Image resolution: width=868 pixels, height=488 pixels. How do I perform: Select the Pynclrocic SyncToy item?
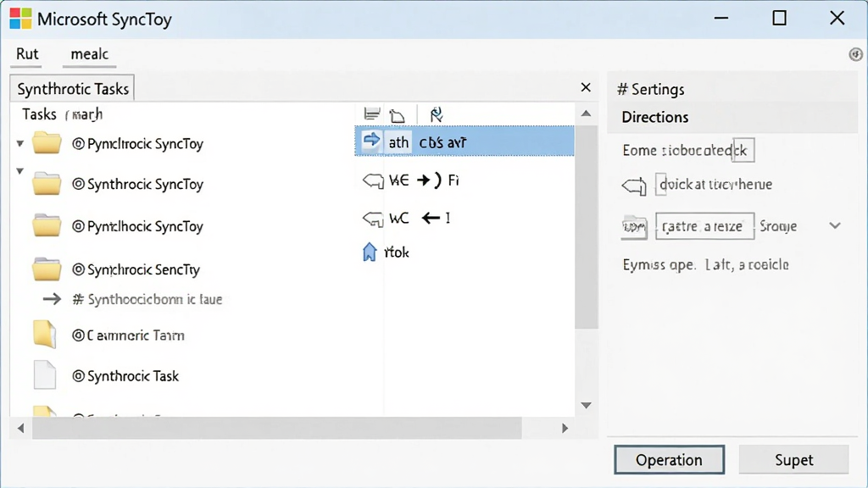(138, 144)
